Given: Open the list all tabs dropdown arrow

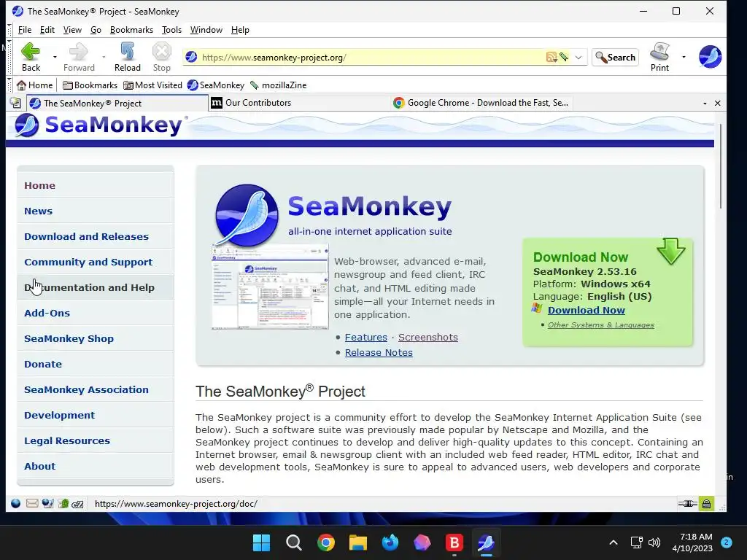Looking at the screenshot, I should coord(705,104).
